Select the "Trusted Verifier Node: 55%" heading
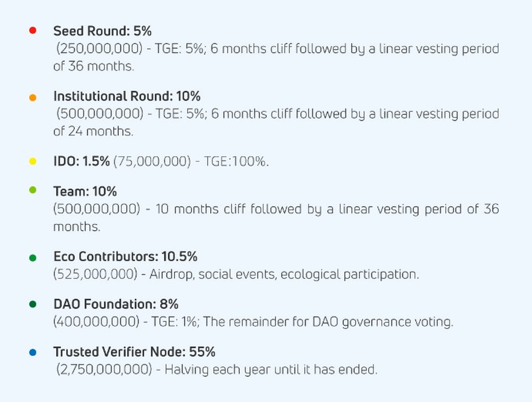Viewport: 532px width, 402px height. 134,352
